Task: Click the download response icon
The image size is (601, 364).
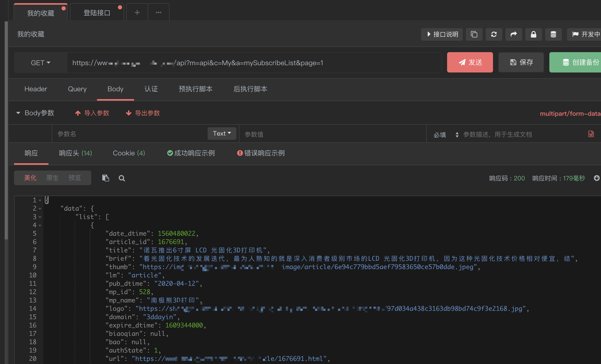Action: tap(597, 178)
